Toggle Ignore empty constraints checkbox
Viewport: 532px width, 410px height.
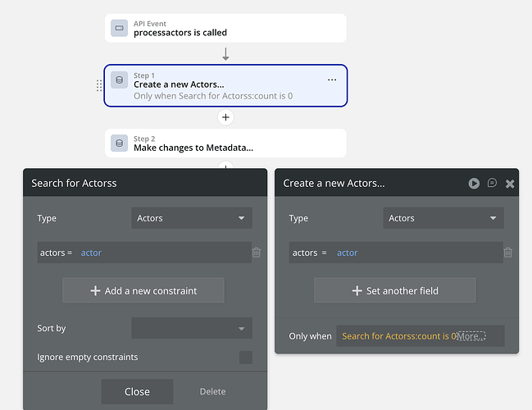click(x=246, y=358)
